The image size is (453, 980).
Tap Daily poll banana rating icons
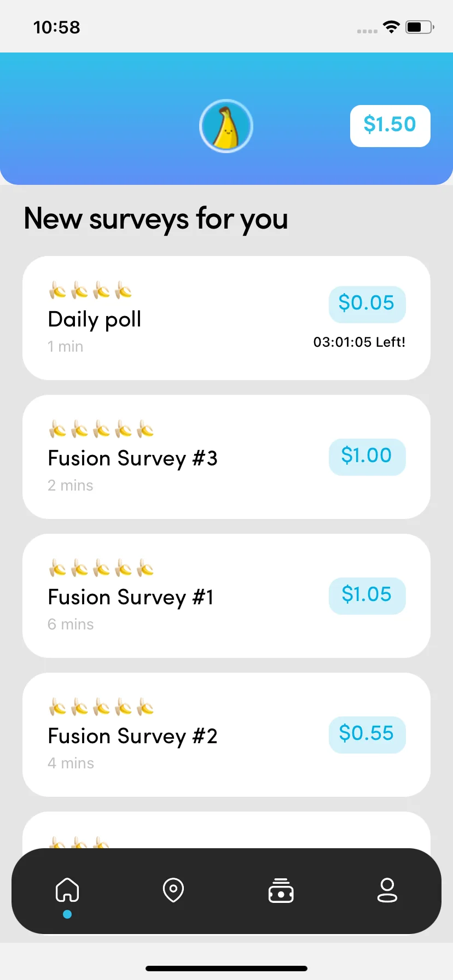pyautogui.click(x=90, y=290)
